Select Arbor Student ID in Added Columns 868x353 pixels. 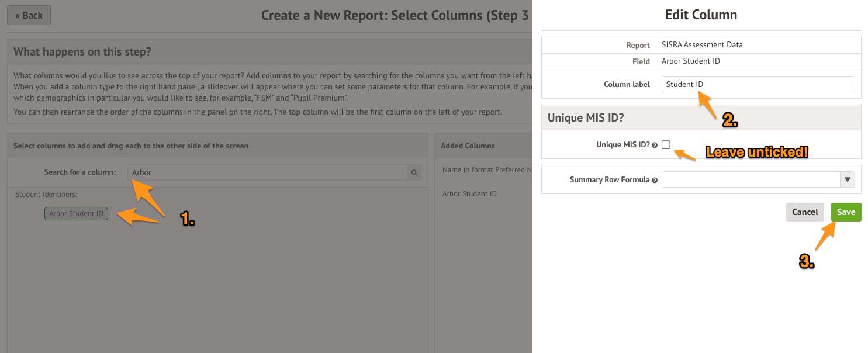tap(469, 193)
